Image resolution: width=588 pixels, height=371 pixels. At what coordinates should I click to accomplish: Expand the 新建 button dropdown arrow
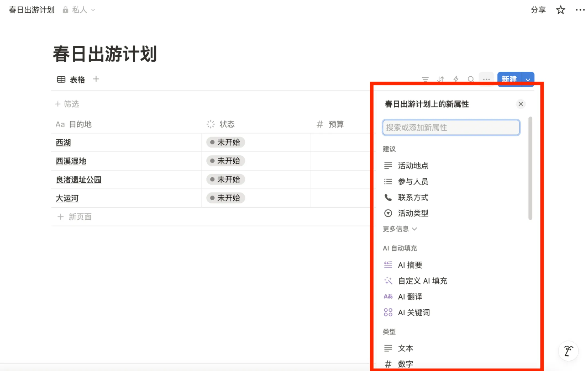(x=528, y=79)
